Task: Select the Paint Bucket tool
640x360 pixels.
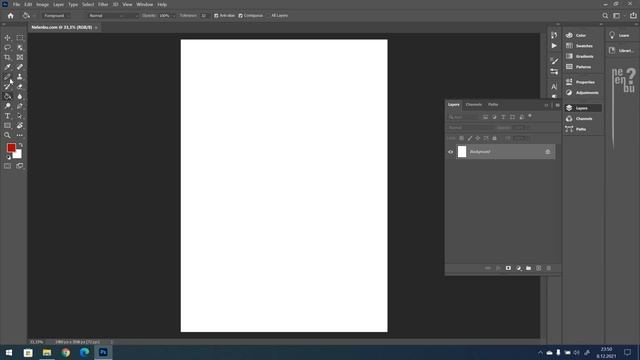Action: [7, 96]
